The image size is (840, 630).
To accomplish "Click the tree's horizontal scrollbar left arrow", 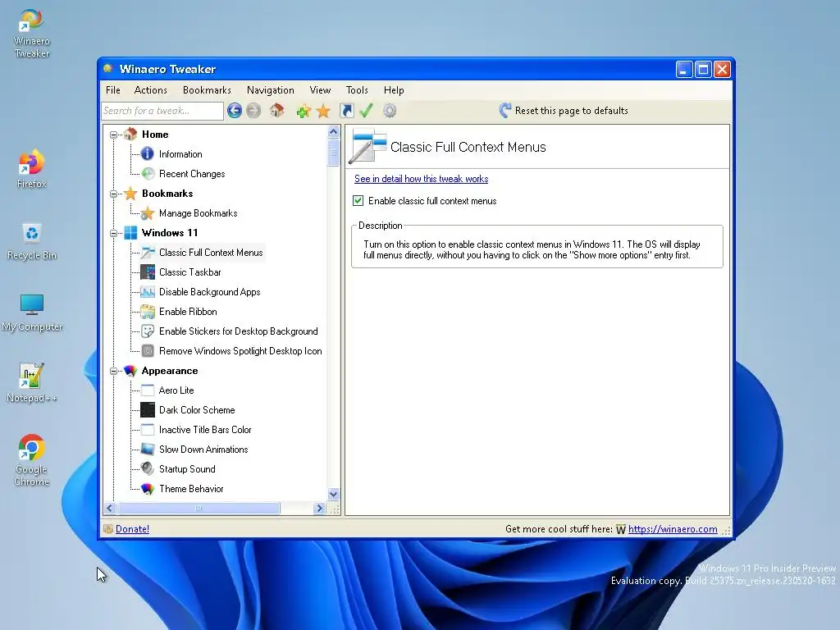I will (110, 508).
